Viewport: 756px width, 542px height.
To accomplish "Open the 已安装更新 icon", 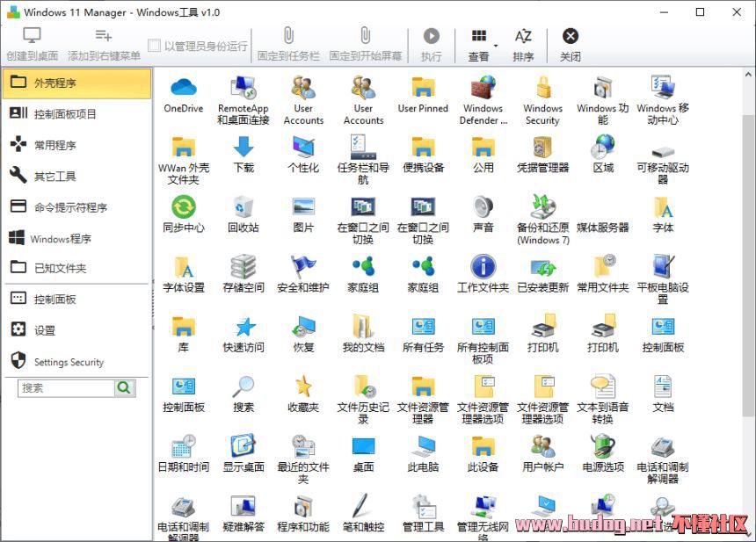I will pyautogui.click(x=543, y=266).
